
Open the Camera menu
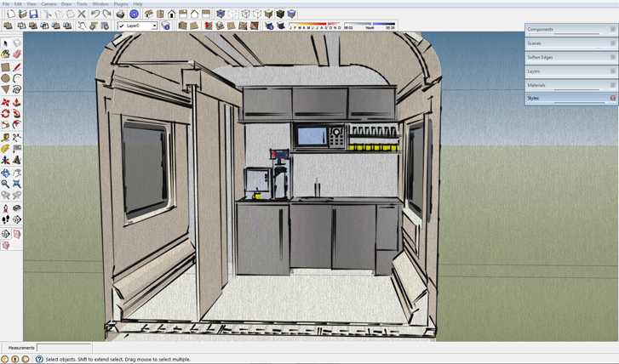point(49,4)
